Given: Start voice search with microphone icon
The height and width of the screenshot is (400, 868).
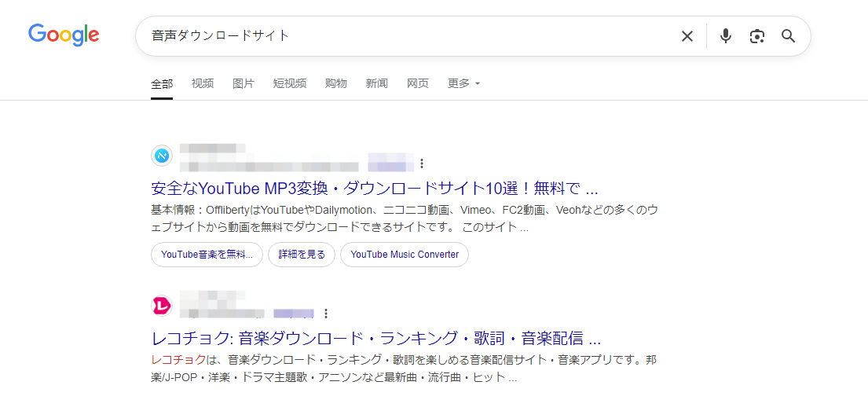Looking at the screenshot, I should coord(725,36).
